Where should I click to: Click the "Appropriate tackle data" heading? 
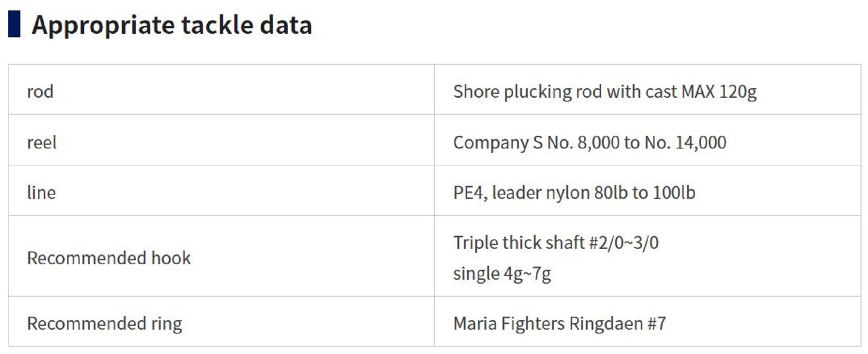click(172, 25)
